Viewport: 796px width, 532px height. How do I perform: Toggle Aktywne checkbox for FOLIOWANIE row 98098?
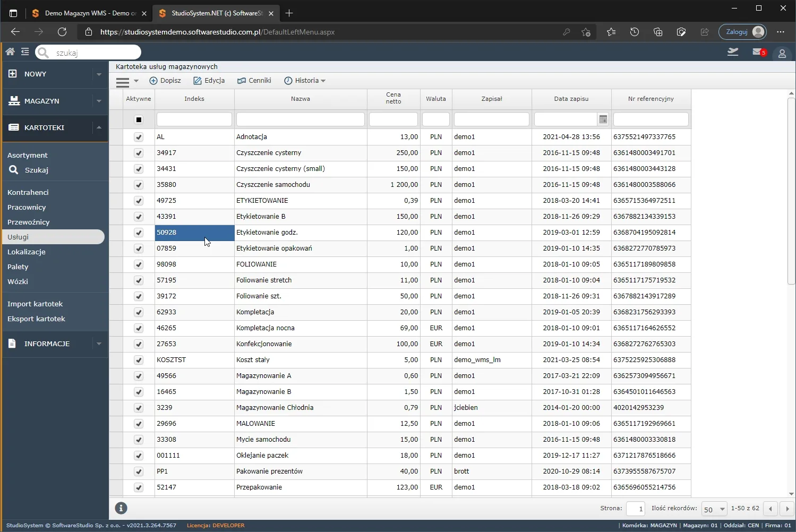pos(139,264)
